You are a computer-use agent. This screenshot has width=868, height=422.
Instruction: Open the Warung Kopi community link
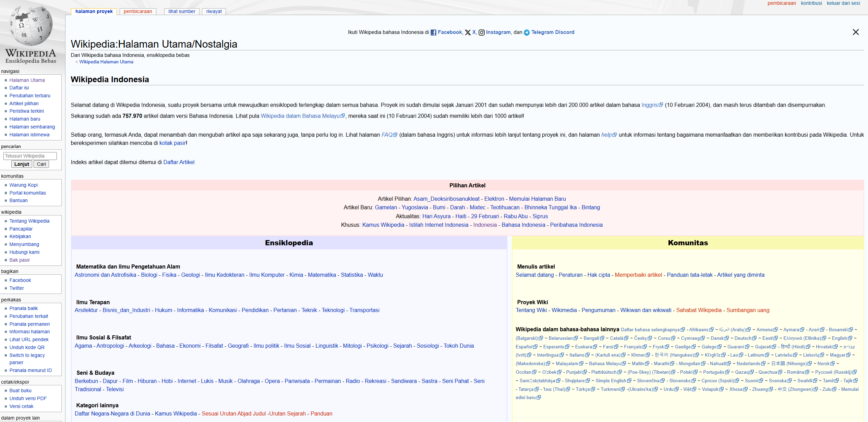click(x=23, y=185)
